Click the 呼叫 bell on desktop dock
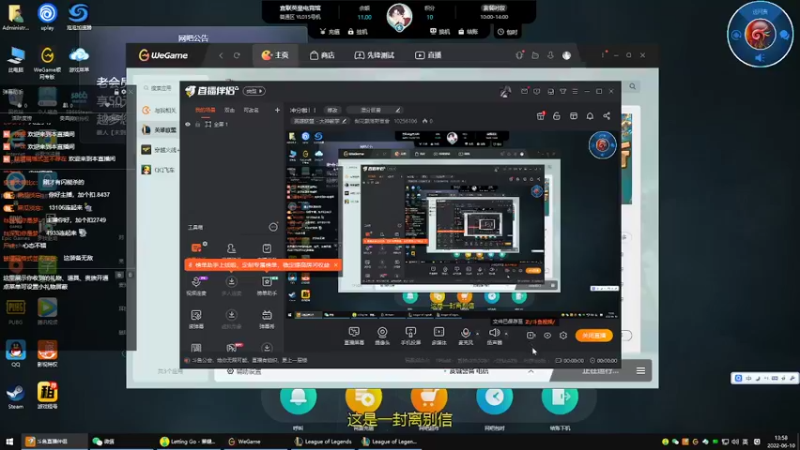 click(298, 398)
